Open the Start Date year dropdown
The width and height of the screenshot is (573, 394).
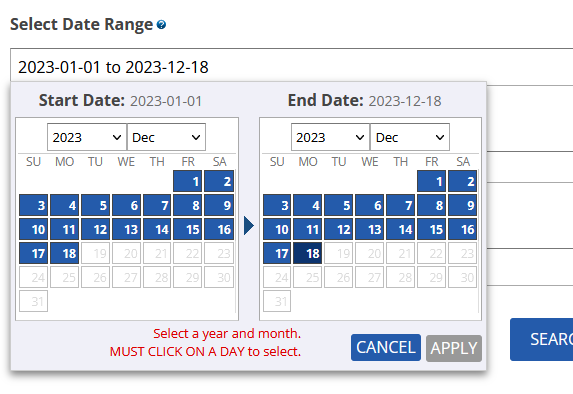pos(87,137)
